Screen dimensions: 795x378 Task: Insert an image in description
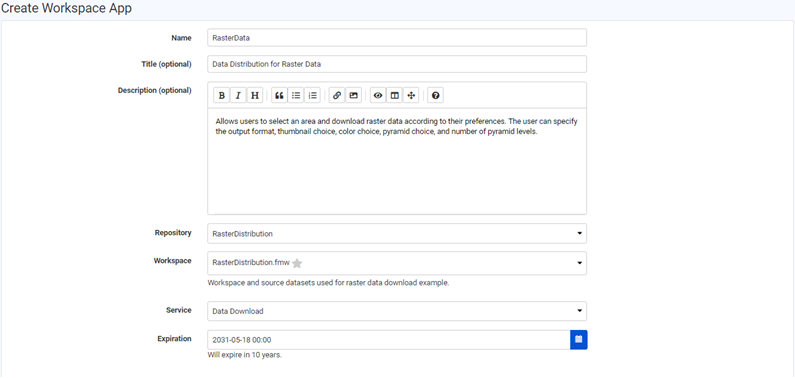pyautogui.click(x=353, y=95)
